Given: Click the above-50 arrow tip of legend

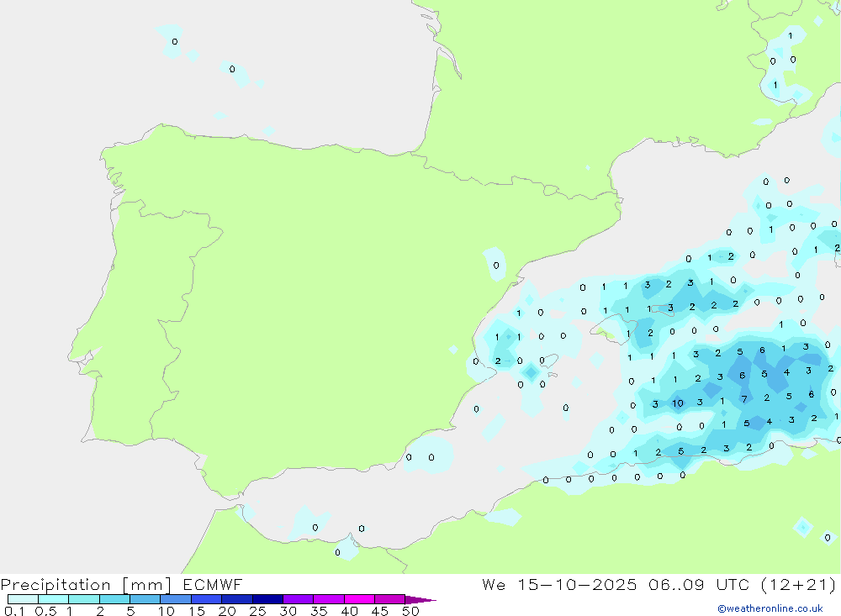Looking at the screenshot, I should point(420,599).
